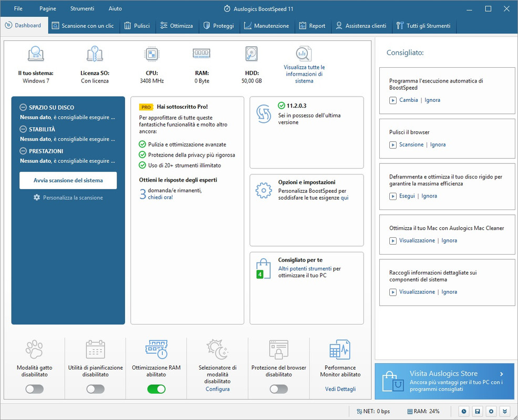The width and height of the screenshot is (518, 420).
Task: Click play icon next to Scansione
Action: pos(393,145)
